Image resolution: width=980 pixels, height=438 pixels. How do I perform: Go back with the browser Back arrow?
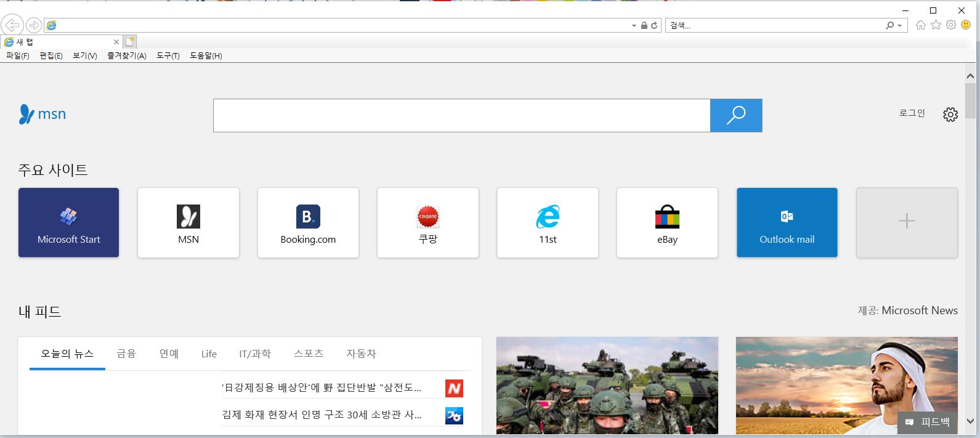tap(12, 25)
